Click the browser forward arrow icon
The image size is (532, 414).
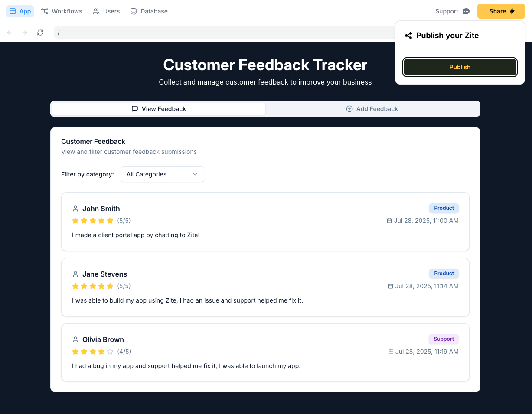(x=25, y=33)
